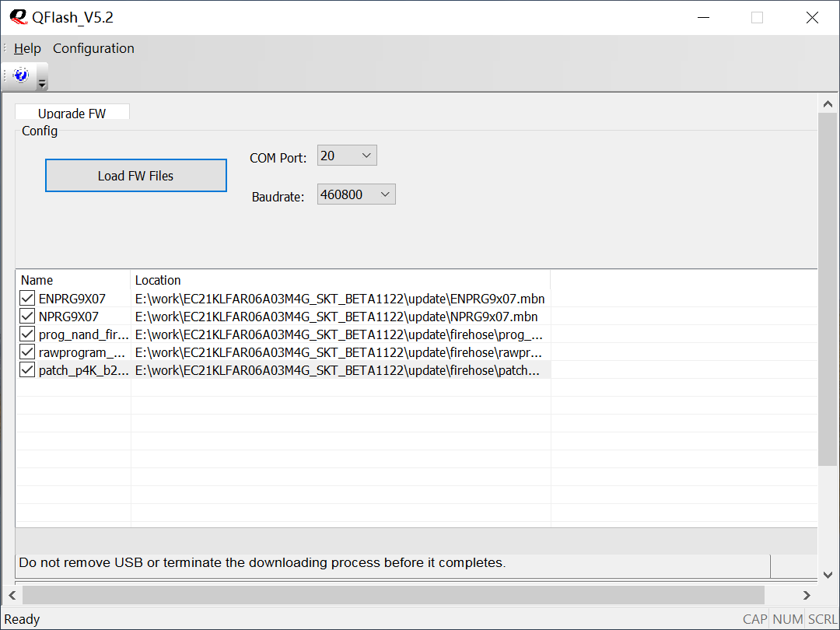Click the Ready status text
Screen dimensions: 840x630
[22, 619]
